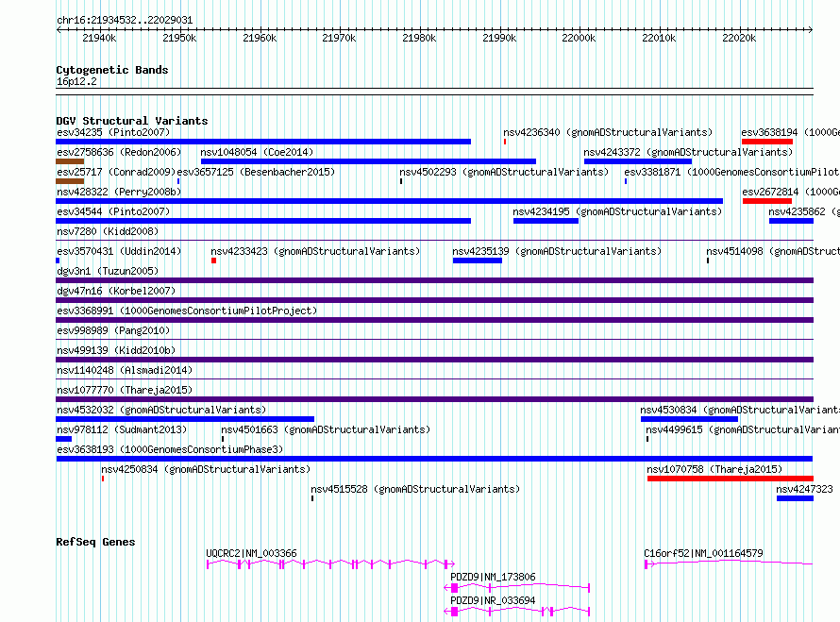Select the RefSeq Genes track title

95,542
